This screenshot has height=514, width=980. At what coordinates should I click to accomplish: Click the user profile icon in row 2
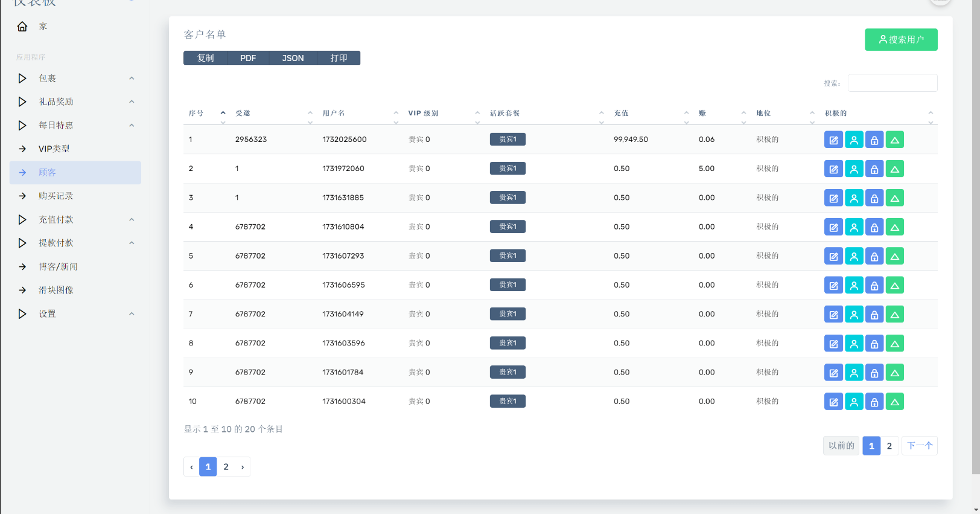854,169
